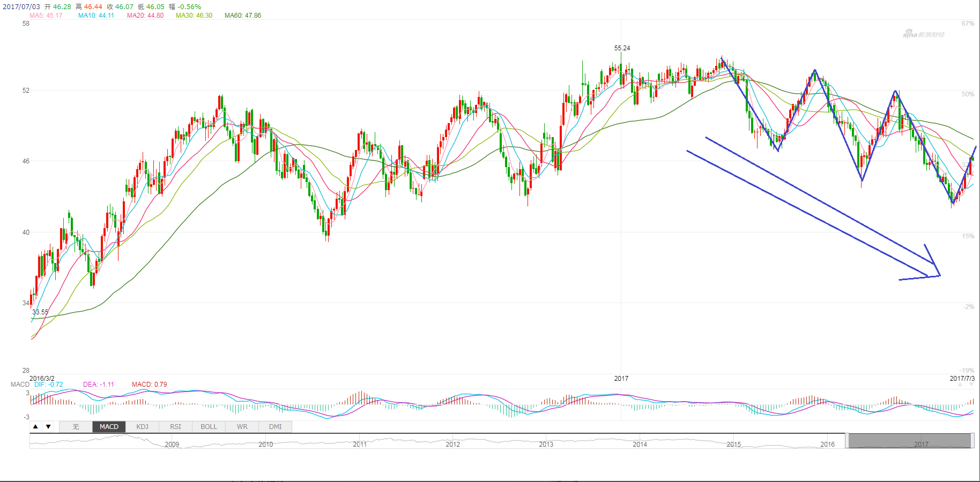Switch to the MACD indicator tab
980x482 pixels.
click(109, 427)
